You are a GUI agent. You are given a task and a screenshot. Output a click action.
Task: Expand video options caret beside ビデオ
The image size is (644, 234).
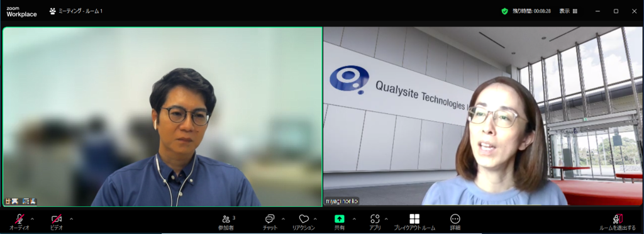coord(72,219)
